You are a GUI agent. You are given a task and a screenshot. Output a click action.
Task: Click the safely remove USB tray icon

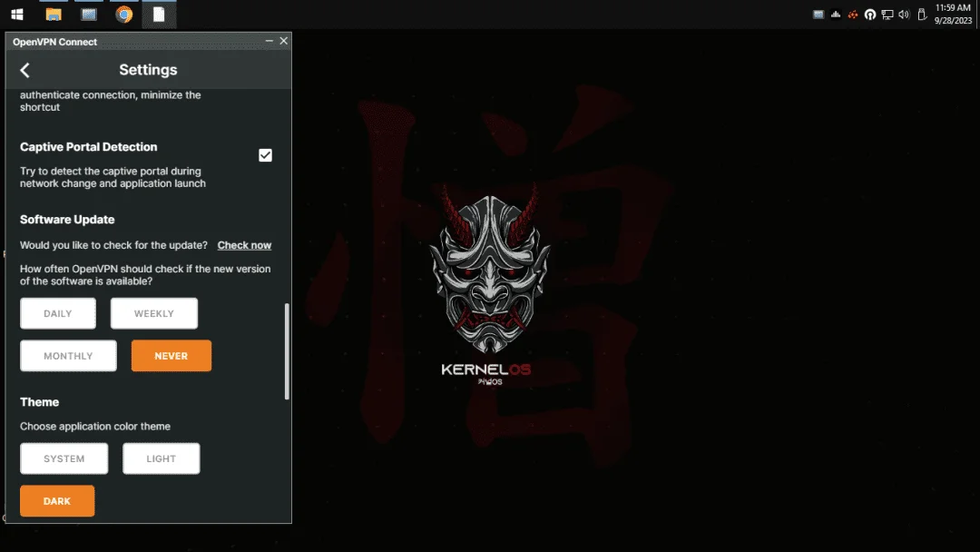(x=922, y=15)
